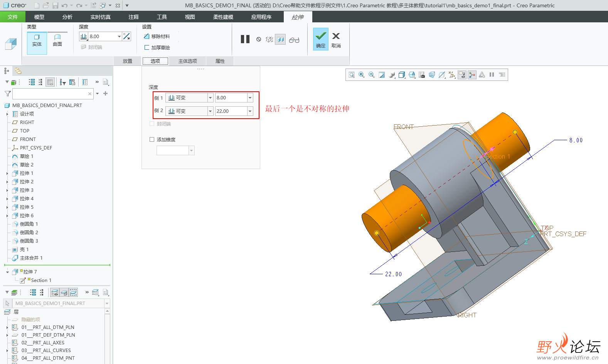Expand the 01__PRT_ALL_DTM_PLN layer
The width and height of the screenshot is (608, 364).
click(x=7, y=327)
